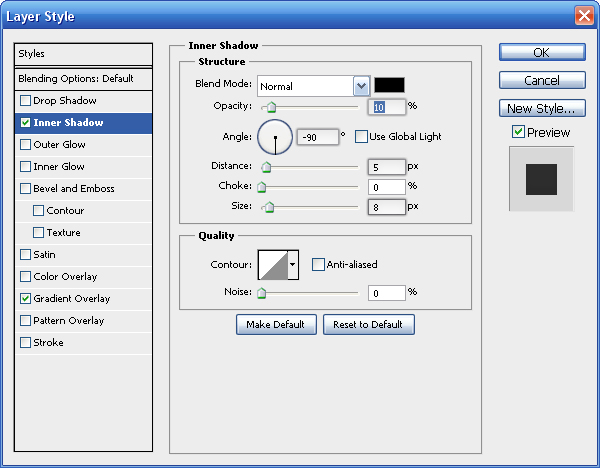Click the New Style... button

click(x=542, y=108)
